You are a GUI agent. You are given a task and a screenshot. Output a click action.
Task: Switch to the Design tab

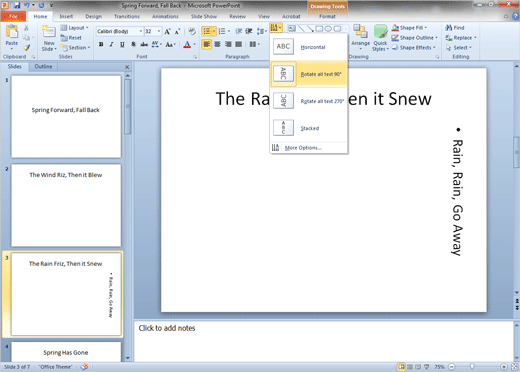[x=94, y=16]
